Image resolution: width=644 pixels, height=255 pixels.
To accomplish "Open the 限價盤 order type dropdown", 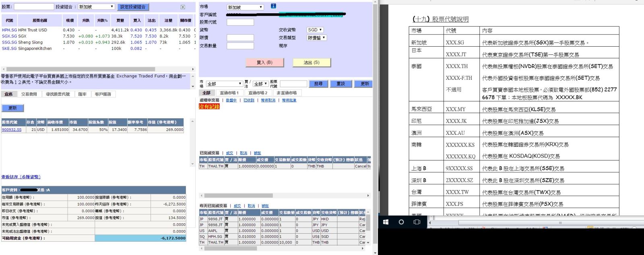I will point(316,38).
